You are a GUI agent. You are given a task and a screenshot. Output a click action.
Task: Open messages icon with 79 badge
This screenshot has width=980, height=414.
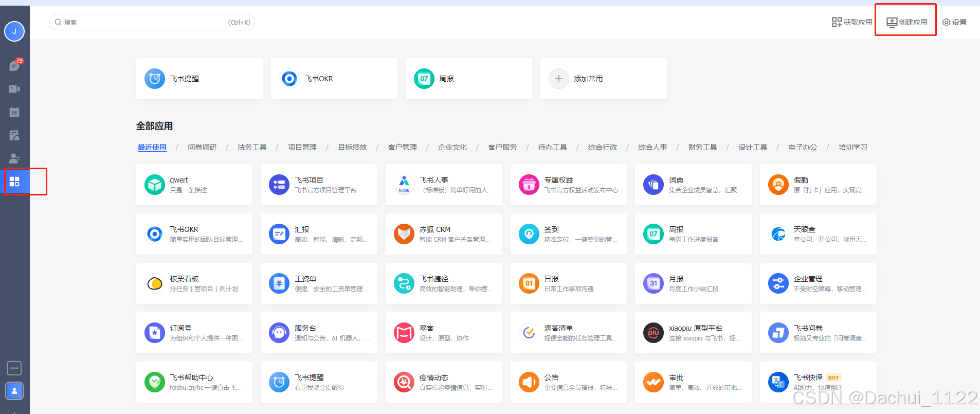(x=15, y=65)
